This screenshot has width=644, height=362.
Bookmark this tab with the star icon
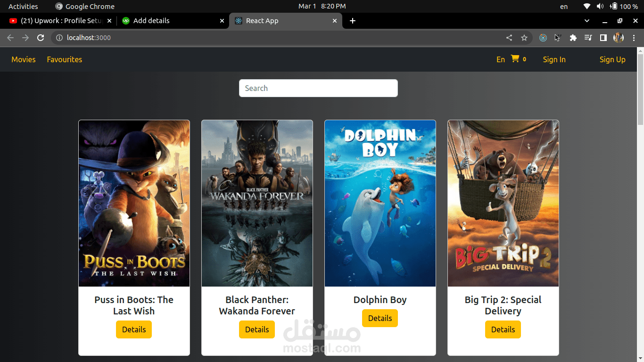(524, 38)
